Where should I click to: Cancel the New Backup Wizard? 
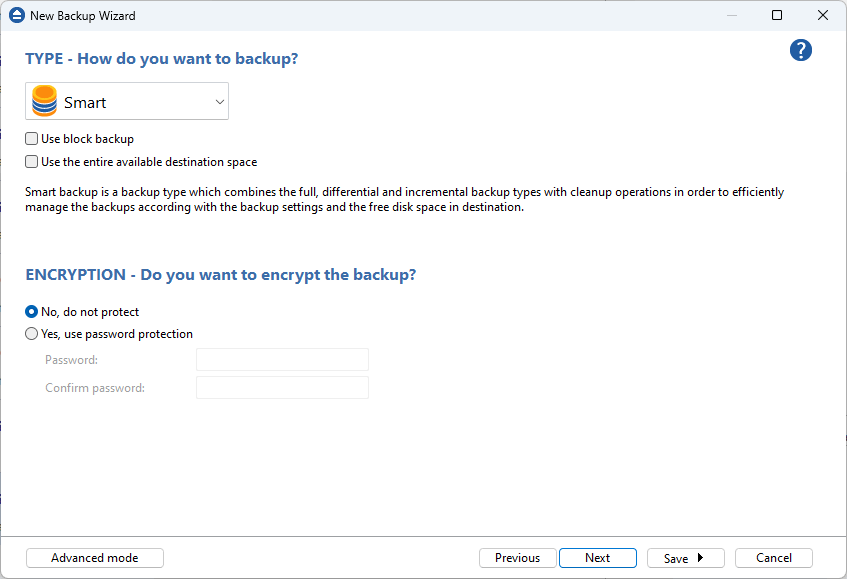coord(773,558)
